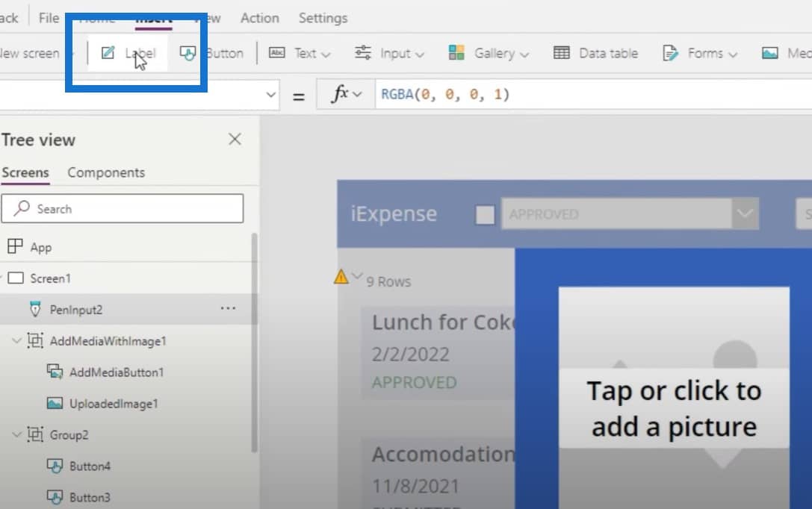Image resolution: width=812 pixels, height=509 pixels.
Task: Open the Settings tab
Action: click(323, 18)
